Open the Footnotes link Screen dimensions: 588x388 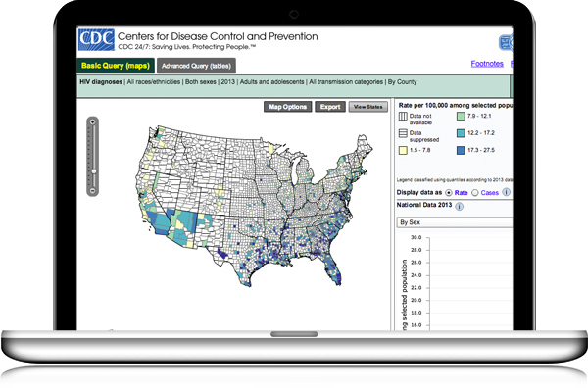coord(487,64)
